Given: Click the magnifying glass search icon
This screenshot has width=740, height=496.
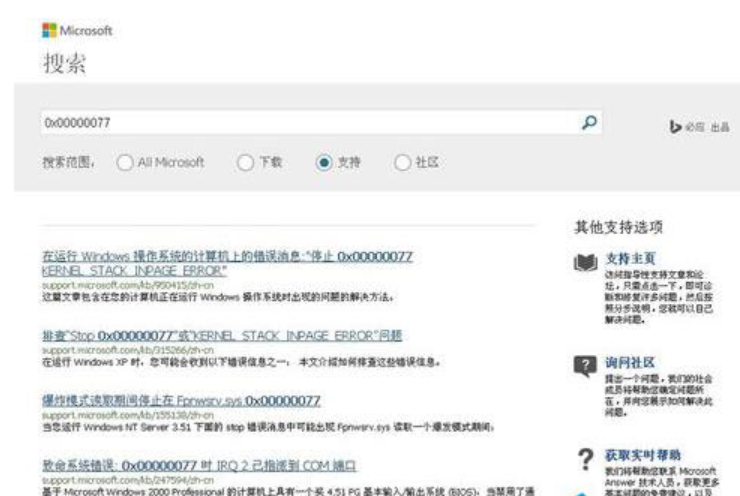Looking at the screenshot, I should [590, 121].
